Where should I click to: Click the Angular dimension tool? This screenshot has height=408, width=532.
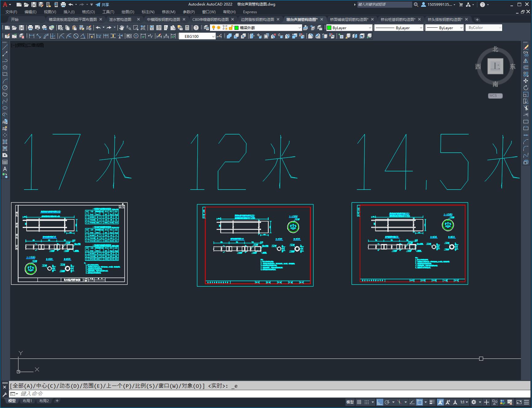coord(83,36)
